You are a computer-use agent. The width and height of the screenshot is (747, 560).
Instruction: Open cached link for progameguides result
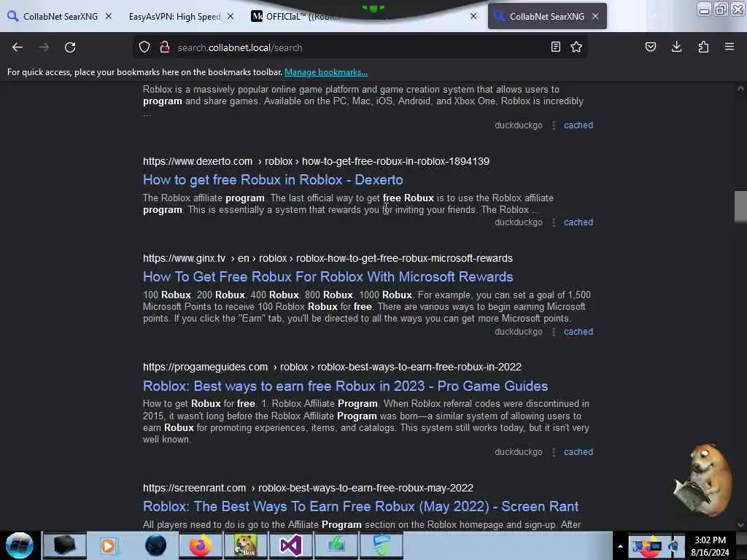578,452
